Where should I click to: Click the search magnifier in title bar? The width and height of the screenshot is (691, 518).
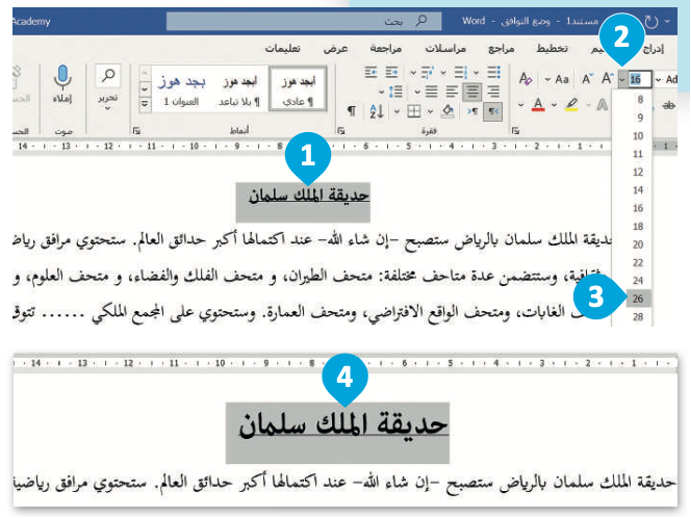(x=421, y=21)
